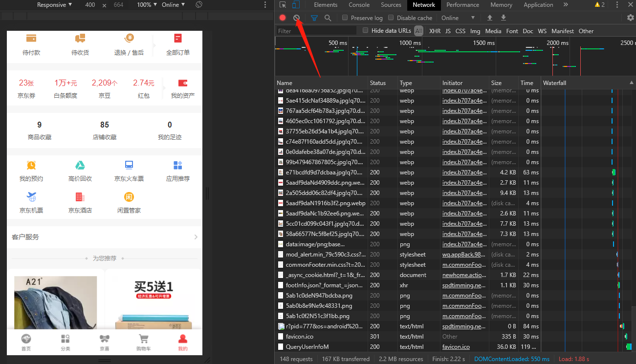Check the Disable cache option
Viewport: 636px width, 364px height.
391,18
